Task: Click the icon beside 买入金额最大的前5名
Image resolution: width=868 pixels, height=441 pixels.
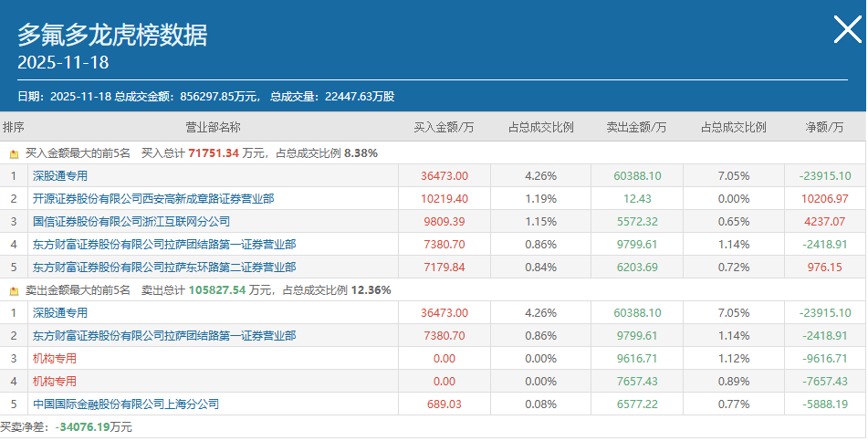Action: tap(15, 154)
